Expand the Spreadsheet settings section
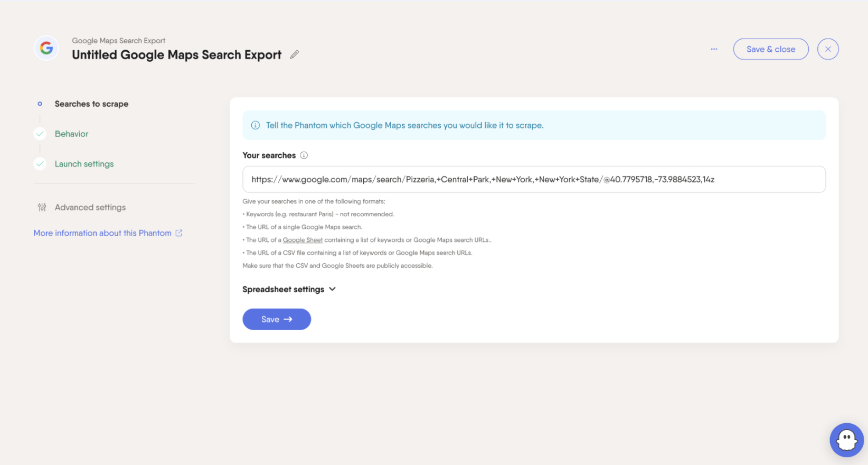 (289, 290)
